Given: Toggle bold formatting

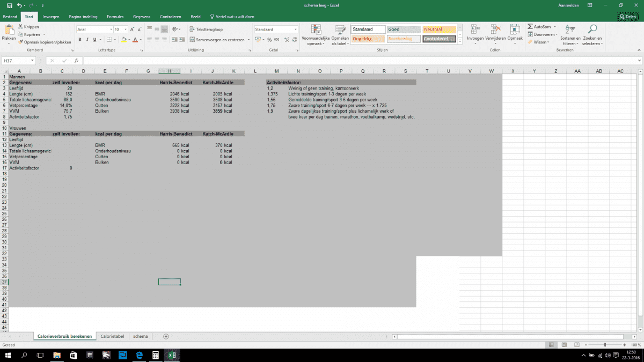Looking at the screenshot, I should [x=80, y=40].
